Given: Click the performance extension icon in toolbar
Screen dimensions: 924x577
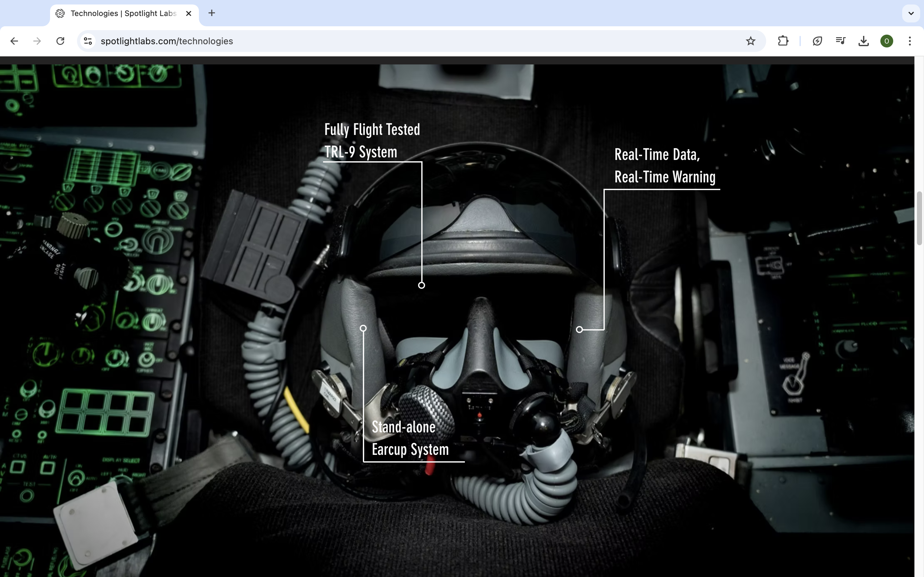Looking at the screenshot, I should [817, 41].
